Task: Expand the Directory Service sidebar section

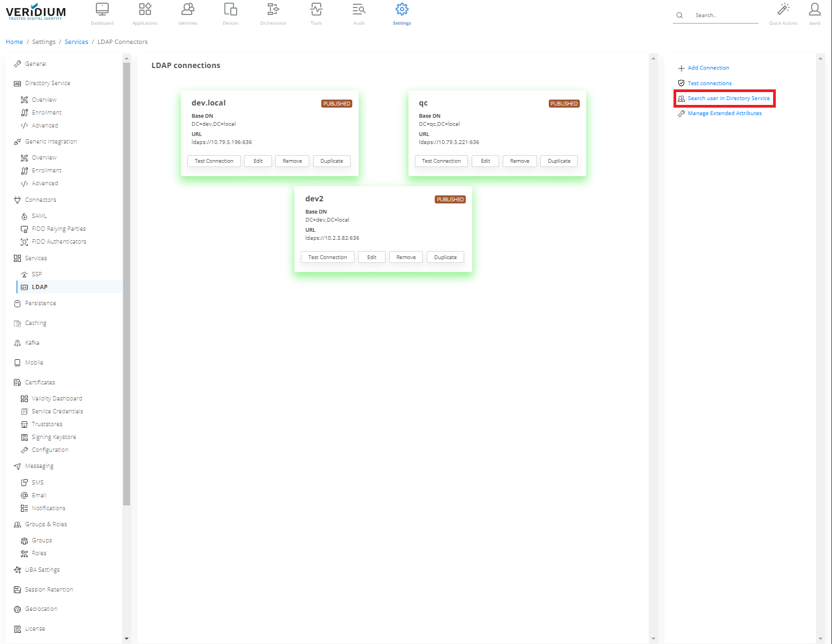Action: click(47, 84)
